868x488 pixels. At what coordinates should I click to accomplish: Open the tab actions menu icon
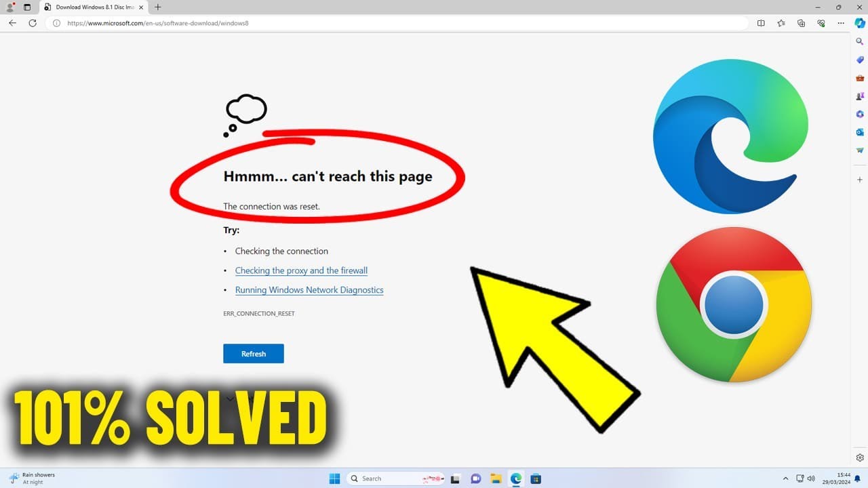[x=27, y=7]
